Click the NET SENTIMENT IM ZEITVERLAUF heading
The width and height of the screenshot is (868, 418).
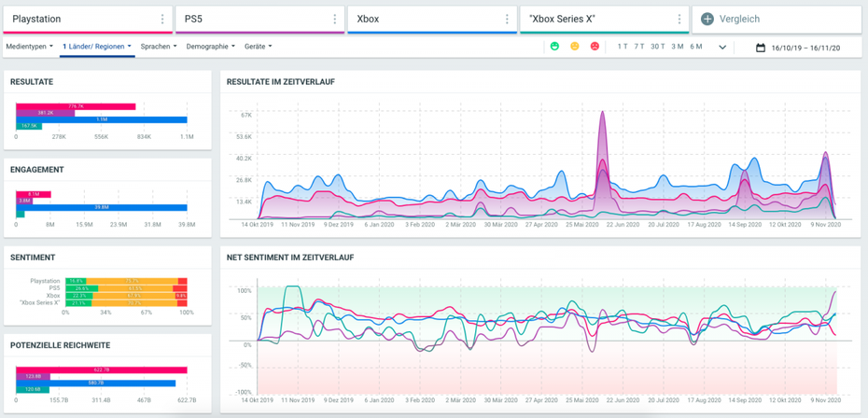pyautogui.click(x=290, y=258)
